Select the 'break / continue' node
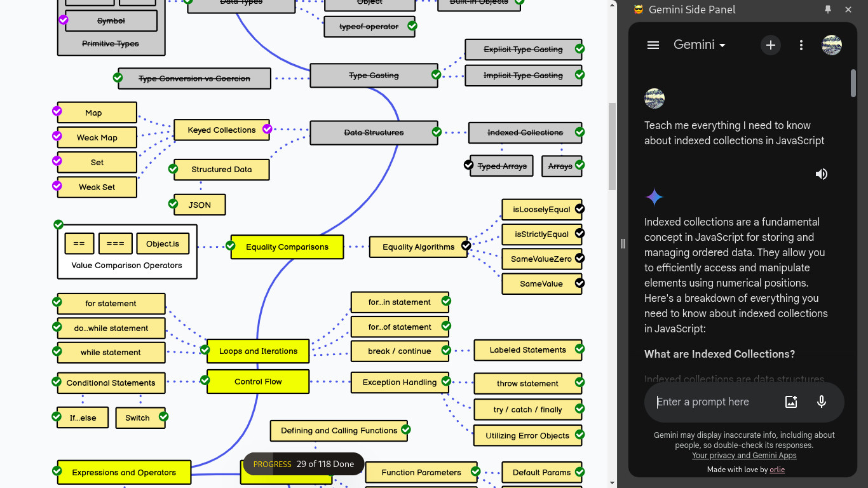The height and width of the screenshot is (488, 868). coord(400,351)
